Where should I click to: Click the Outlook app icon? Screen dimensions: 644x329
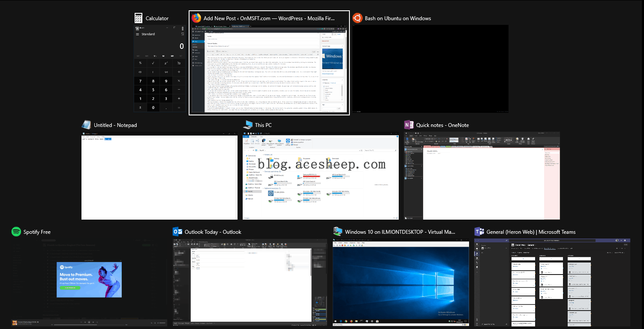tap(178, 232)
